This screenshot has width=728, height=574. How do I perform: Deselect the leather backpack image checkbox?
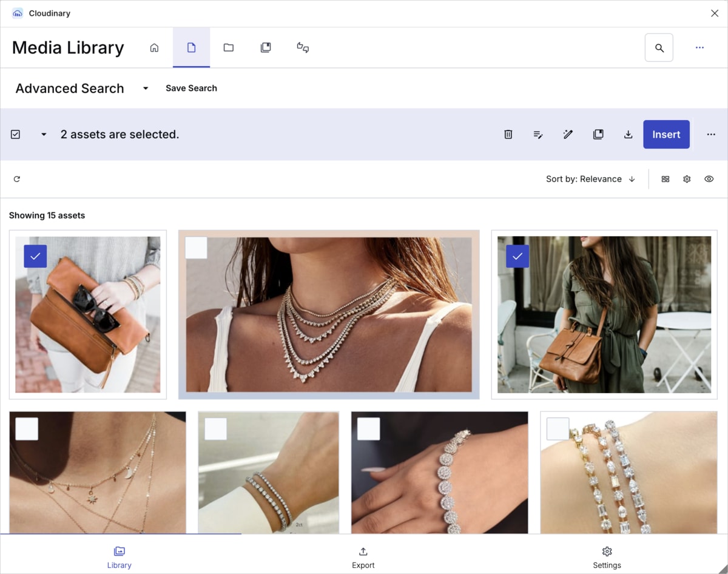tap(517, 256)
